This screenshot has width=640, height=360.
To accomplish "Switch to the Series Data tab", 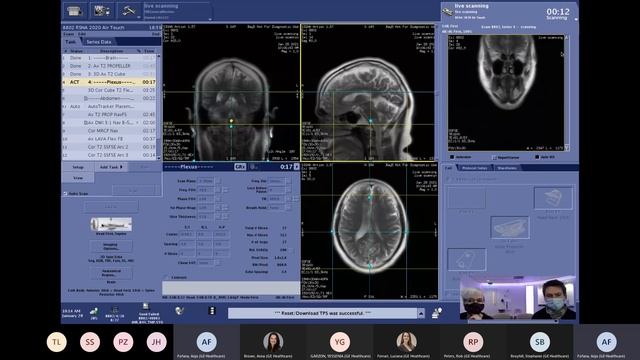I will 99,42.
